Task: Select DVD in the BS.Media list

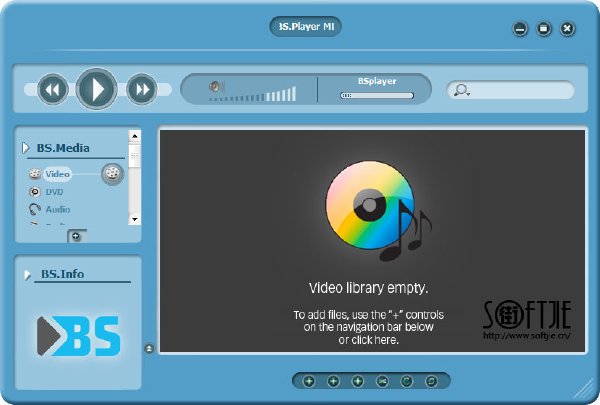Action: point(54,192)
